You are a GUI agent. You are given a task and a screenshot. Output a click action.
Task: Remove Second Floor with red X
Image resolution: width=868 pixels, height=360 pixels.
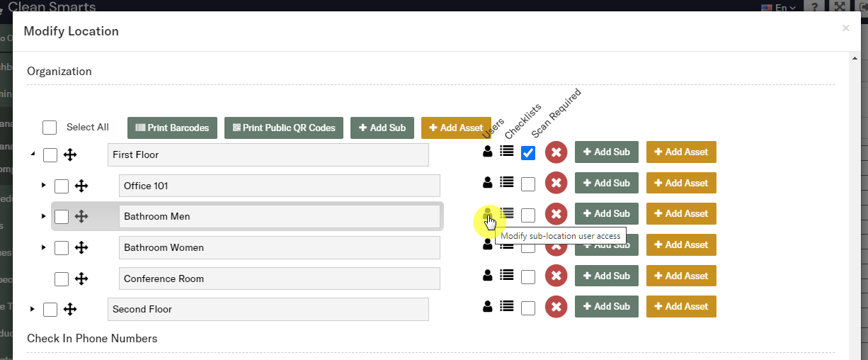pos(556,307)
